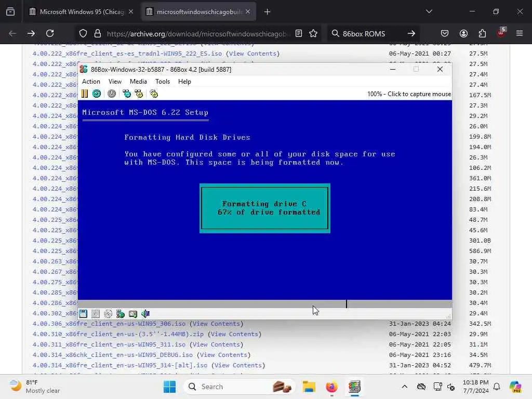The image size is (532, 399).
Task: Download WIN95_306.iso build link
Action: [109, 324]
